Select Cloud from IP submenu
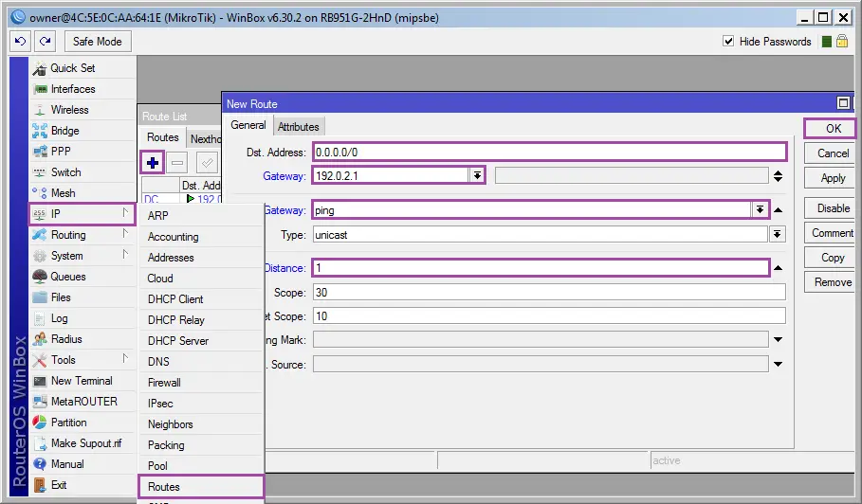862x504 pixels. coord(201,279)
